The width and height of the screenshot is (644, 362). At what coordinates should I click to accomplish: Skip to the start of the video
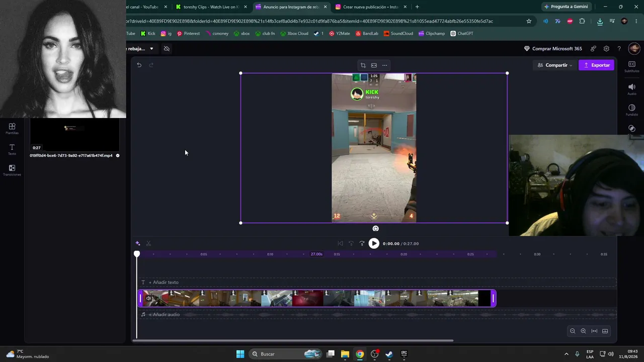[340, 243]
